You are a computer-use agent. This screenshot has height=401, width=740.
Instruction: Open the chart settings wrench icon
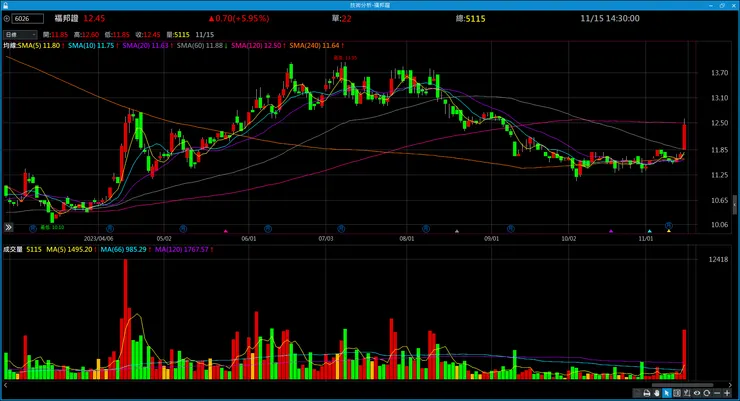[687, 393]
